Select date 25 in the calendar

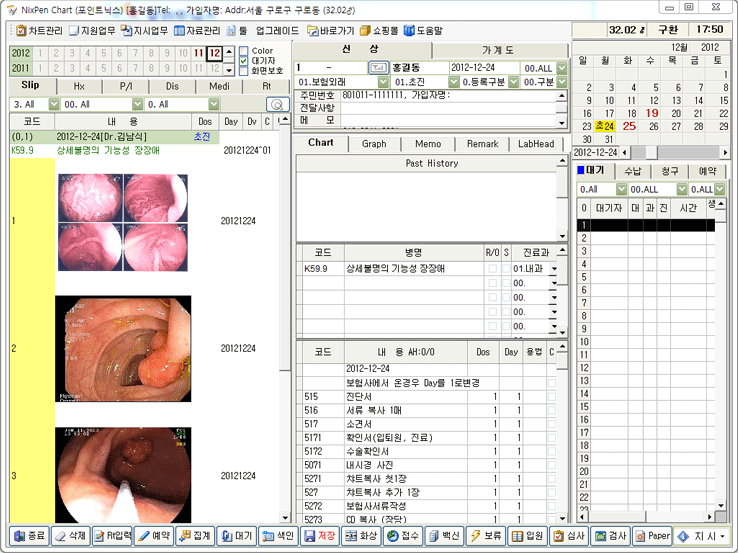tap(629, 126)
